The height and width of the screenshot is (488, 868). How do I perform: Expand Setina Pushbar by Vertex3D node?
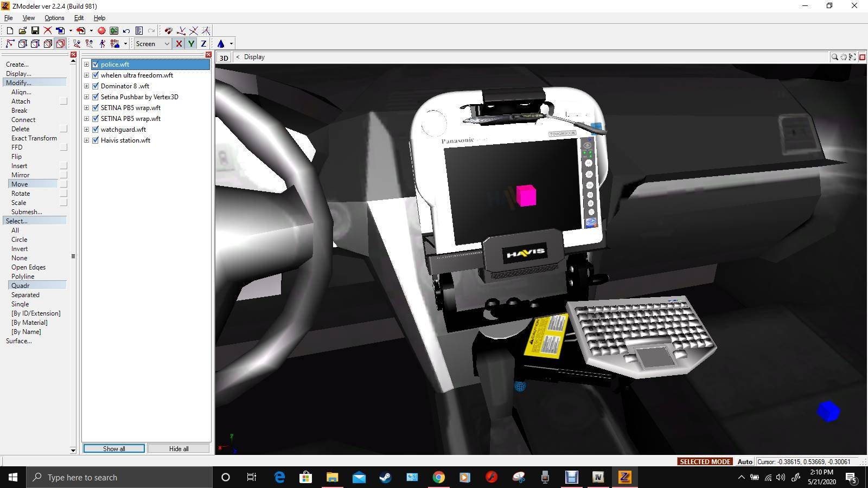pyautogui.click(x=86, y=97)
